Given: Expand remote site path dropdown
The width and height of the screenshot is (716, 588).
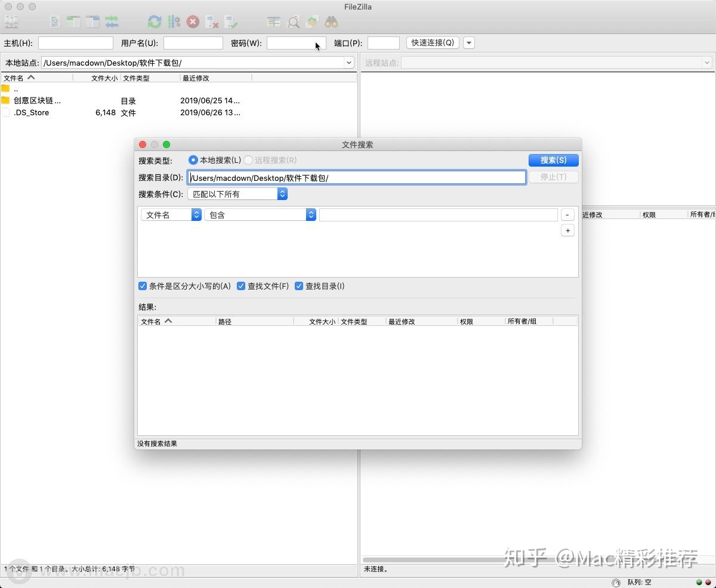Looking at the screenshot, I should pos(707,63).
